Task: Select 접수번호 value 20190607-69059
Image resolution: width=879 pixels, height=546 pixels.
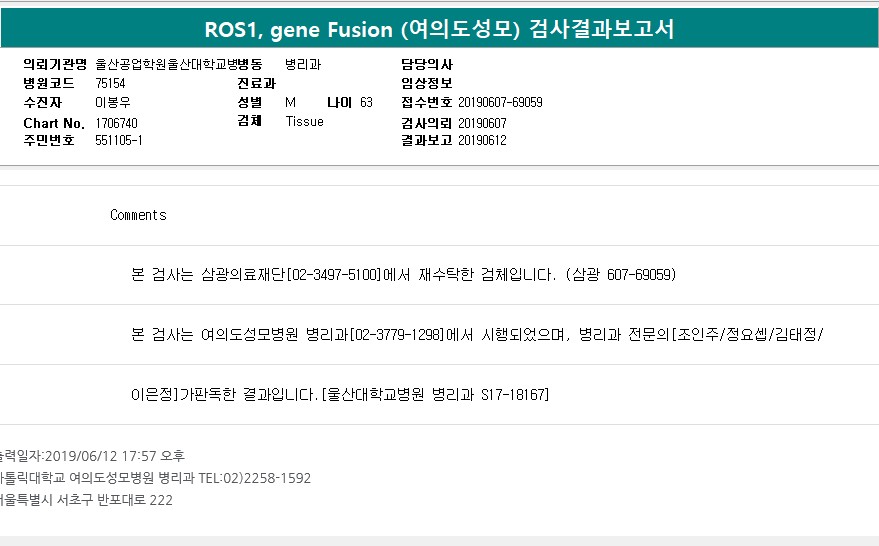Action: (500, 103)
